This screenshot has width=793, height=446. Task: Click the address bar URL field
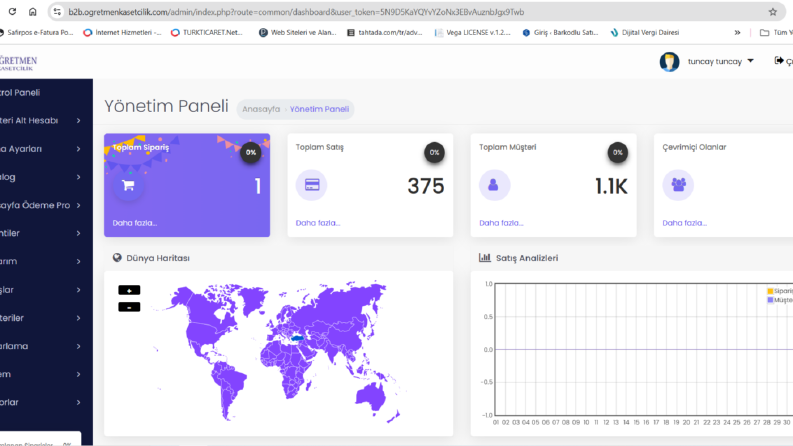pyautogui.click(x=415, y=12)
